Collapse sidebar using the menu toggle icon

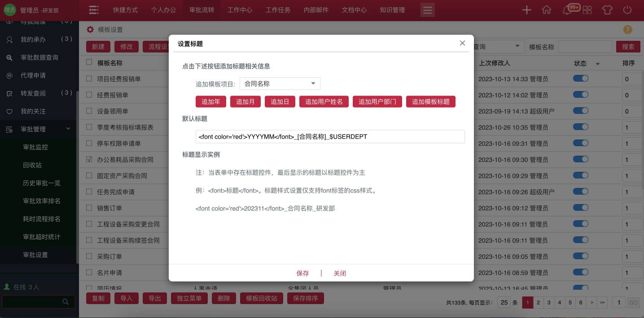tap(93, 10)
